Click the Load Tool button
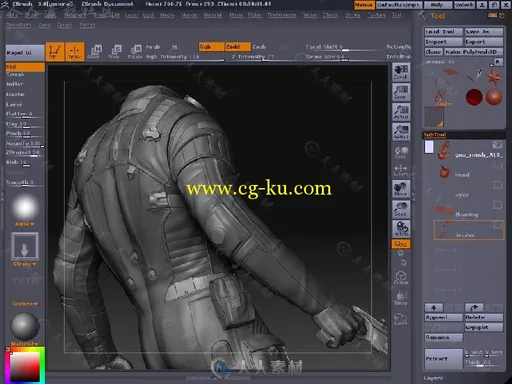This screenshot has width=512, height=384. pyautogui.click(x=444, y=32)
